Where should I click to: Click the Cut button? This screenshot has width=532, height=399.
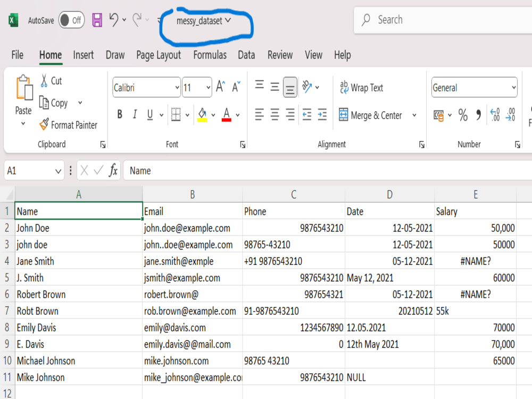coord(51,81)
